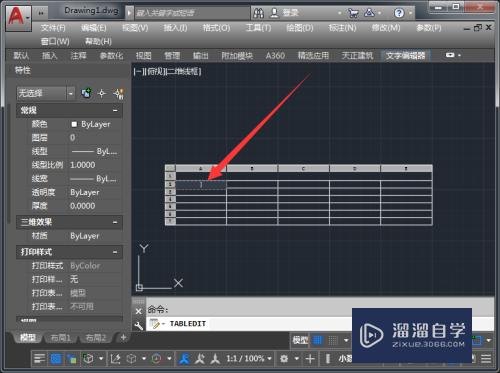Toggle grid display in status bar
The image size is (500, 373).
coord(318,340)
